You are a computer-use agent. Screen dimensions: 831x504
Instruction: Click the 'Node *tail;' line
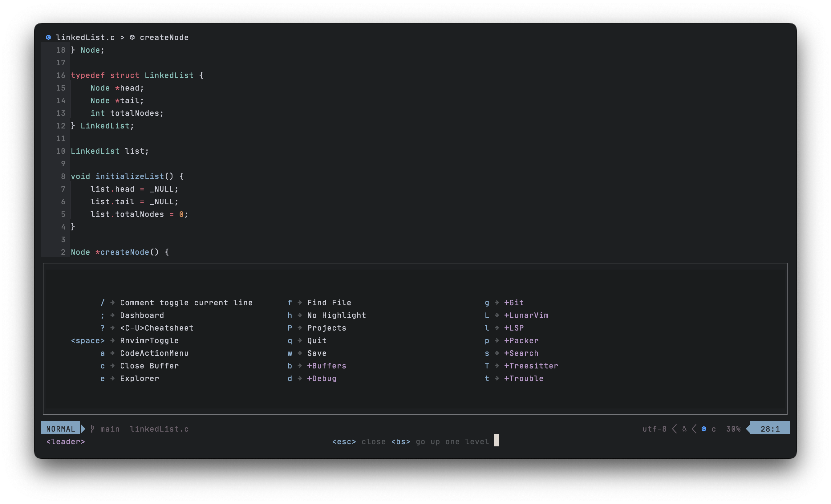(117, 100)
